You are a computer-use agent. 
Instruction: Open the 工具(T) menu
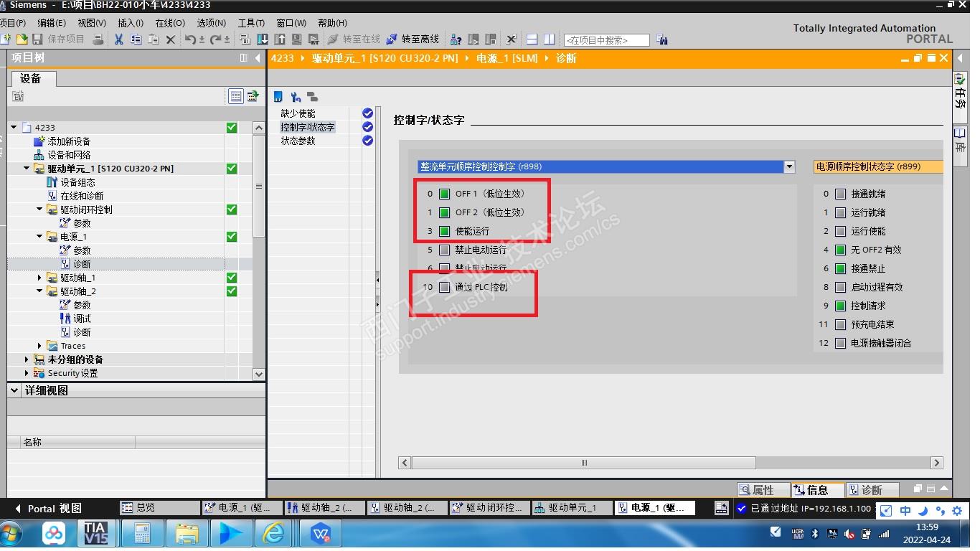click(x=251, y=23)
